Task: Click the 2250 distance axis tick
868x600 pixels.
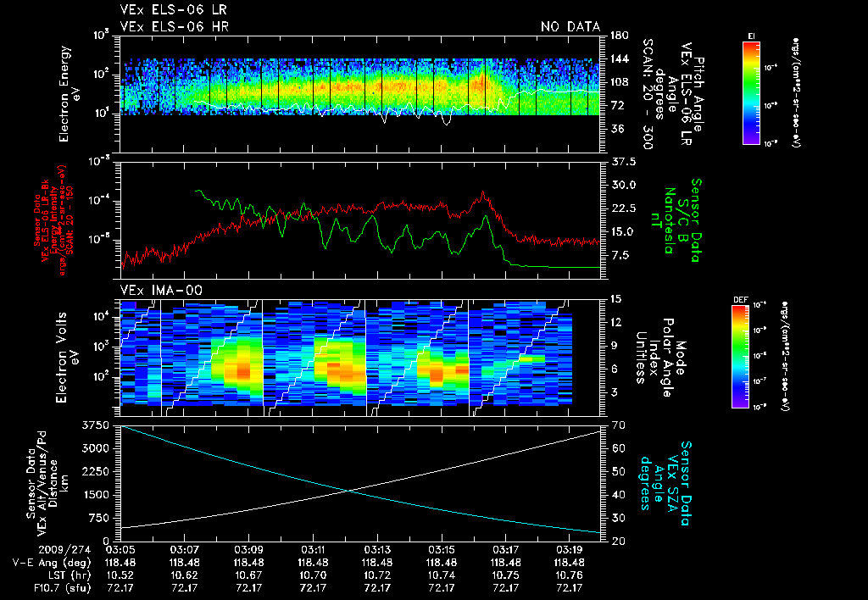Action: coord(95,471)
